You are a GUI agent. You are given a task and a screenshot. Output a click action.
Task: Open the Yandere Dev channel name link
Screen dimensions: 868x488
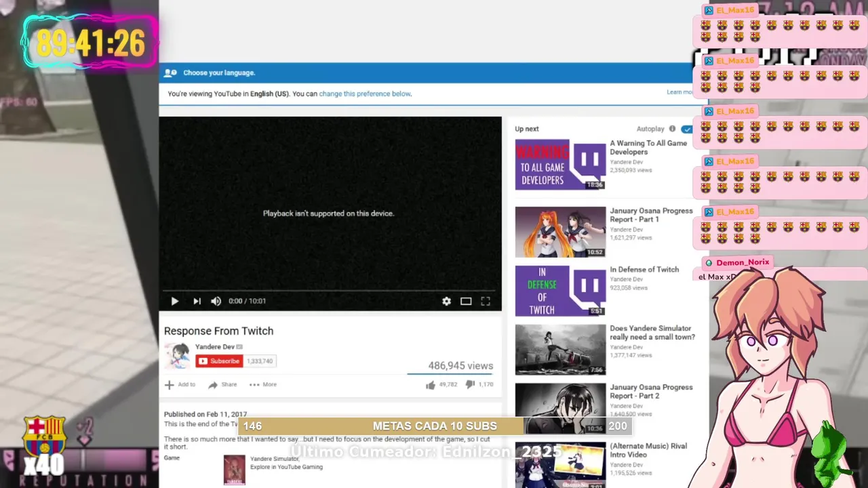click(x=215, y=346)
